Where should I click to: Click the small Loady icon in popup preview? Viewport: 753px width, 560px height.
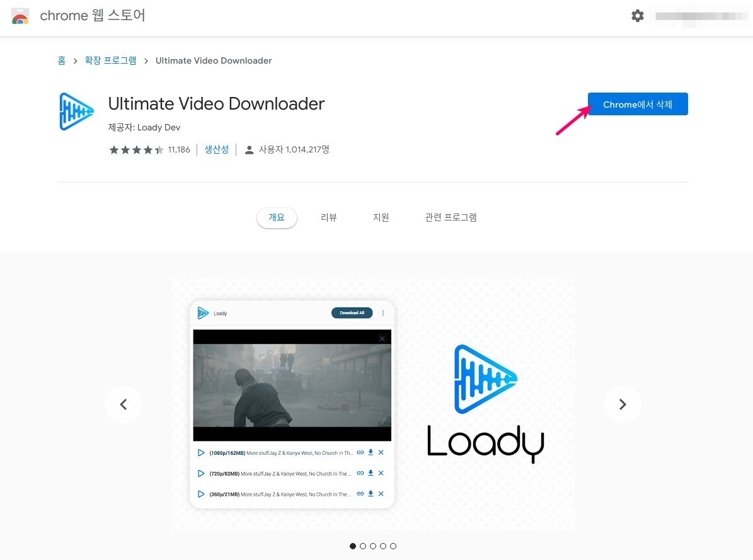point(203,313)
